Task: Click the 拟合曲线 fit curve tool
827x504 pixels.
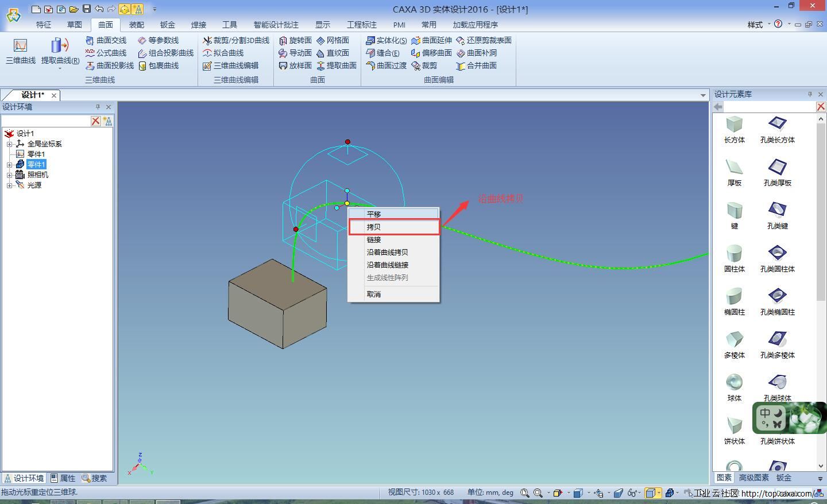Action: pos(223,53)
